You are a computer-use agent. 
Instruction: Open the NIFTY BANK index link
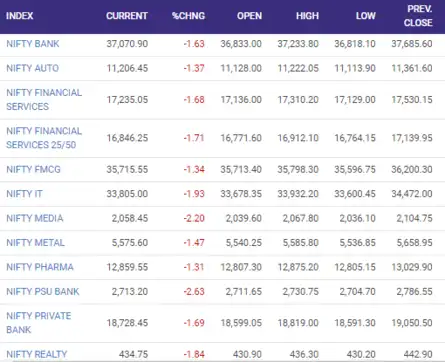click(33, 44)
